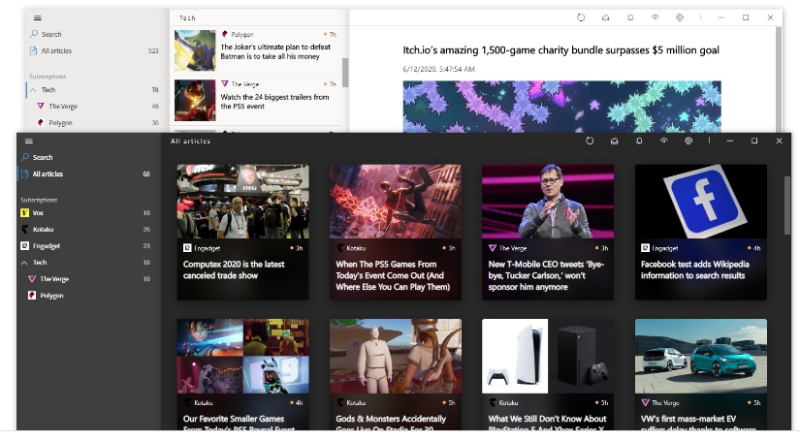Open New T-Mobile CEO tweets card
The width and height of the screenshot is (800, 441).
click(x=548, y=232)
